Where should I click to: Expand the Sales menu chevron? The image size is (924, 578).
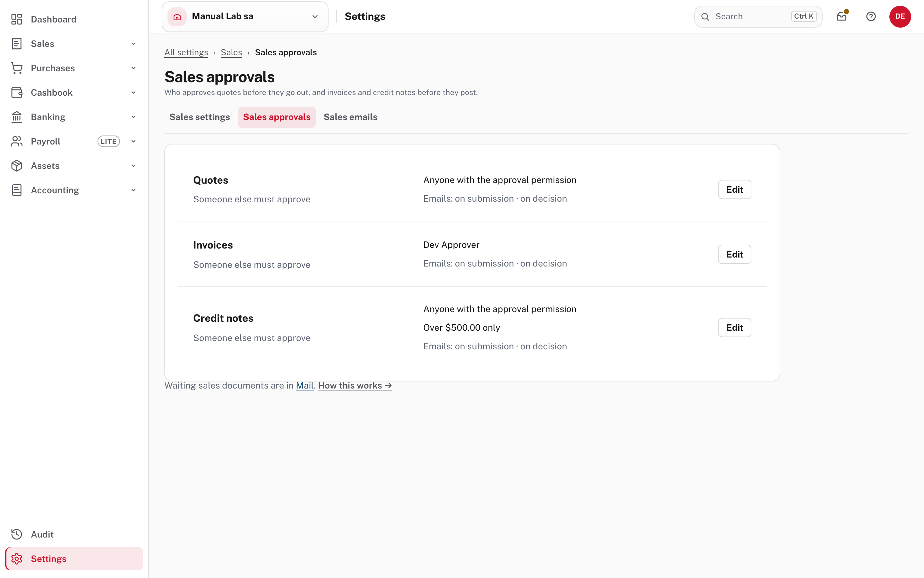click(133, 44)
